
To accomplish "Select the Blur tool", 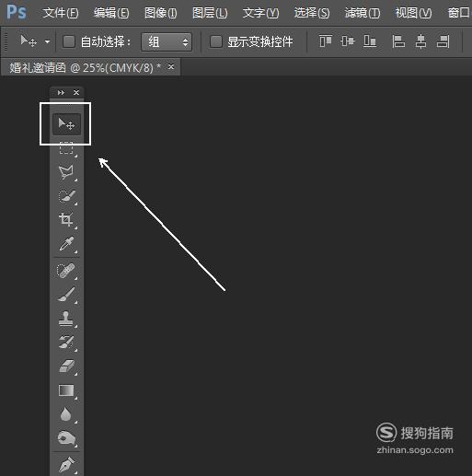I will 66,414.
